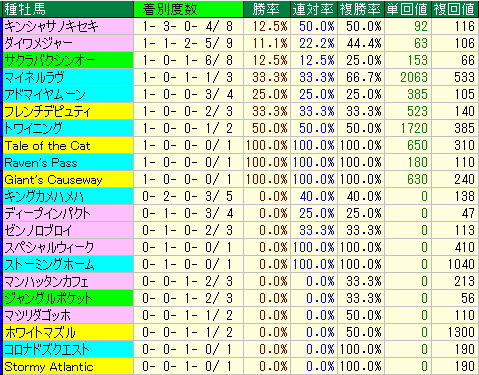Click the Giant's Causeway cell
The width and height of the screenshot is (479, 375).
coord(68,179)
